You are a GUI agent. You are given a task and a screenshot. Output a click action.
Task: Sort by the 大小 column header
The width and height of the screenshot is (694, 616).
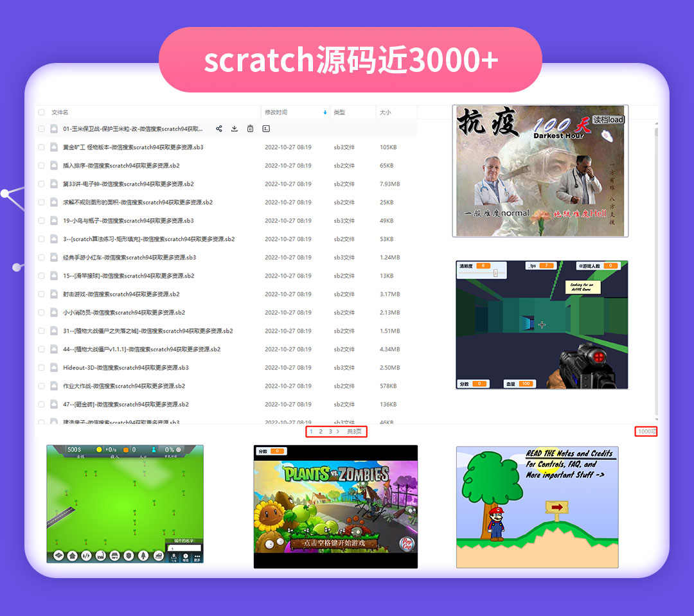pos(385,112)
